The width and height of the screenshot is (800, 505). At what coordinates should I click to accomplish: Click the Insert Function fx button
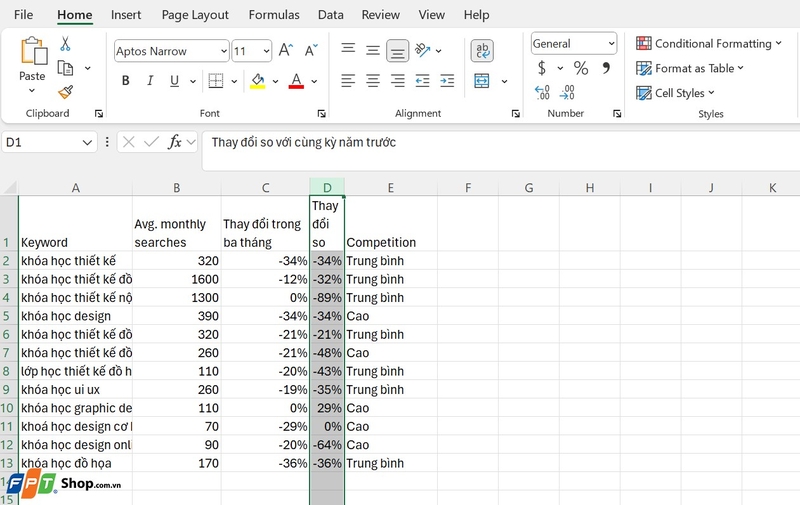point(174,142)
